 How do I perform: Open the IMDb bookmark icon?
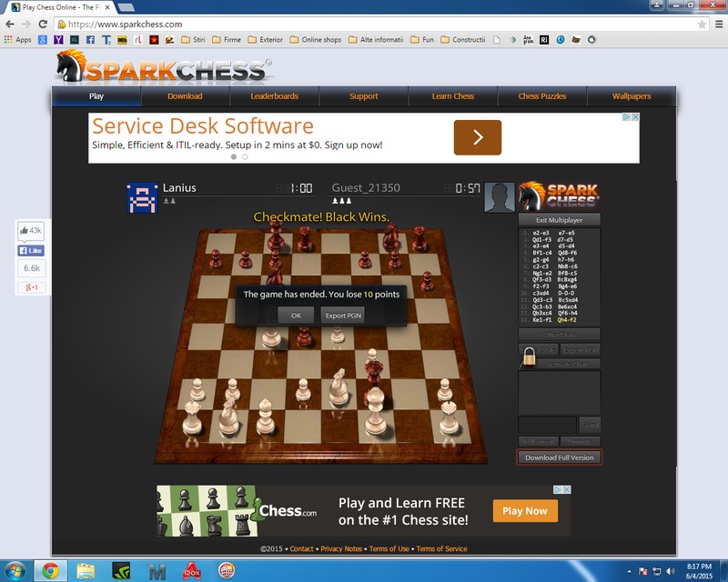(122, 40)
